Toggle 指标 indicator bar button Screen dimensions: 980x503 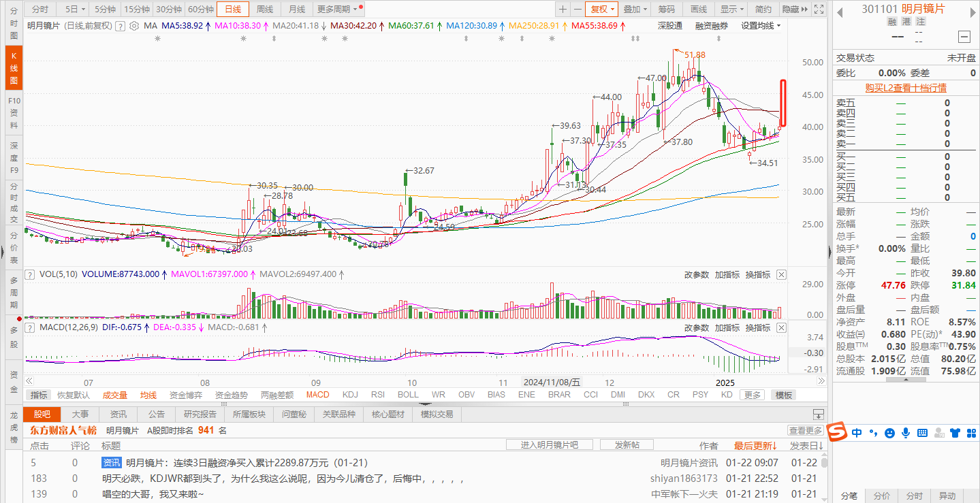(x=39, y=395)
